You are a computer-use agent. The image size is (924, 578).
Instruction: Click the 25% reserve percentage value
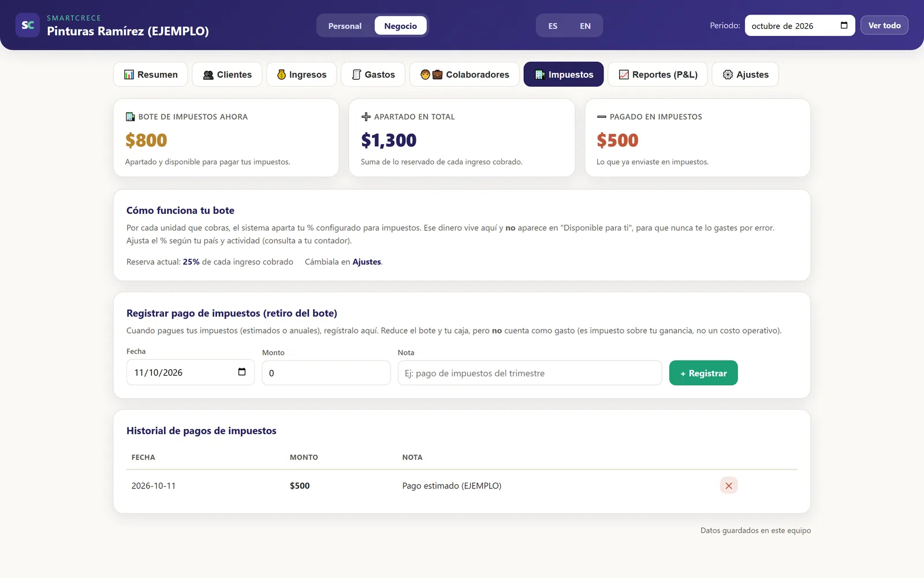pyautogui.click(x=191, y=262)
